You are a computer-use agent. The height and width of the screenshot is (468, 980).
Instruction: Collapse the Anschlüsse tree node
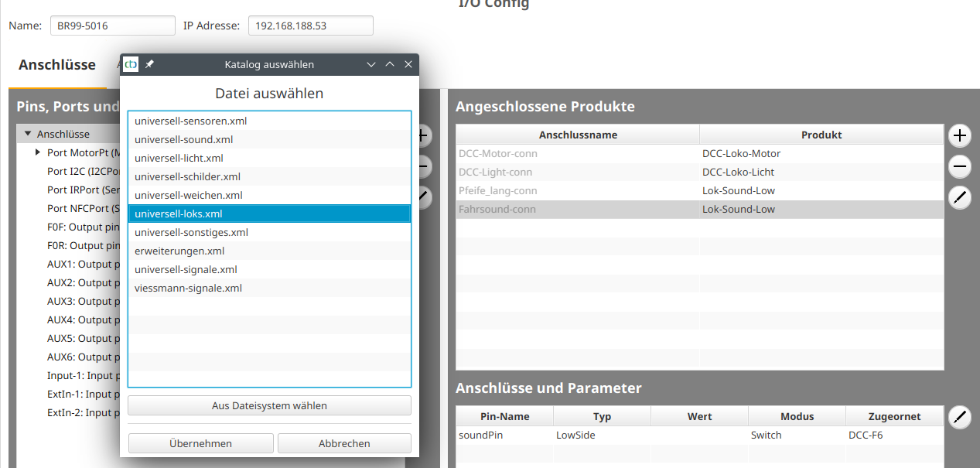[x=28, y=134]
